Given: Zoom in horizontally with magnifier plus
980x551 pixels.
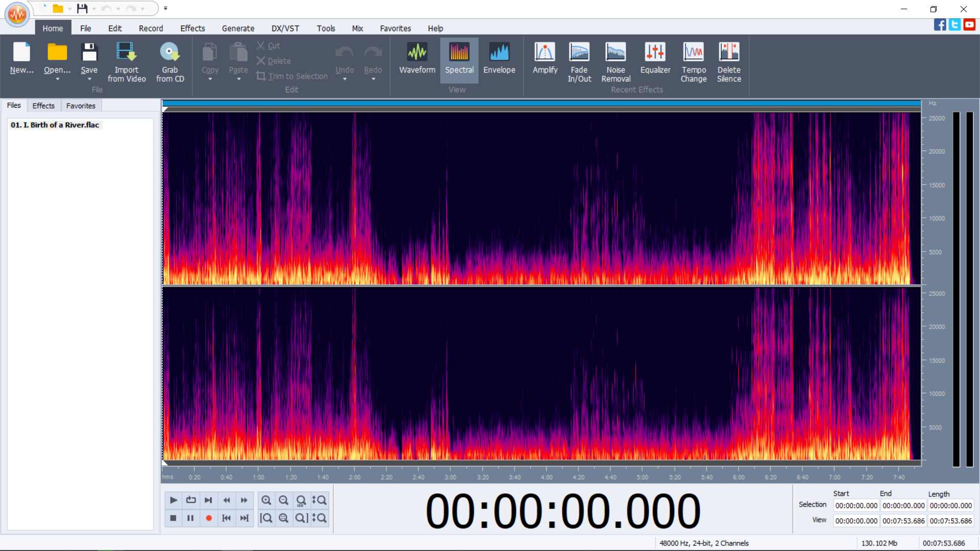Looking at the screenshot, I should (x=266, y=500).
